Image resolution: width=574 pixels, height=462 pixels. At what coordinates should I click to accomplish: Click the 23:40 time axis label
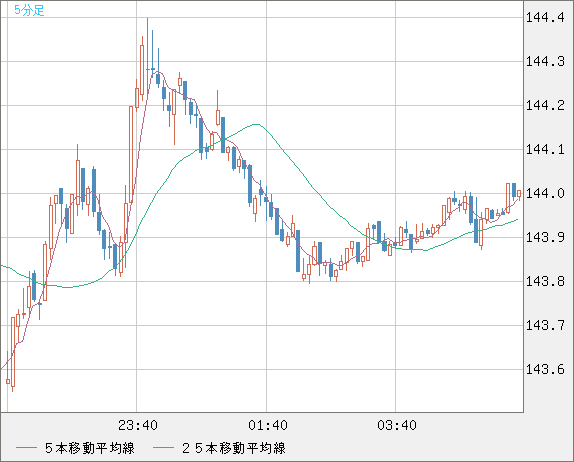pyautogui.click(x=138, y=425)
